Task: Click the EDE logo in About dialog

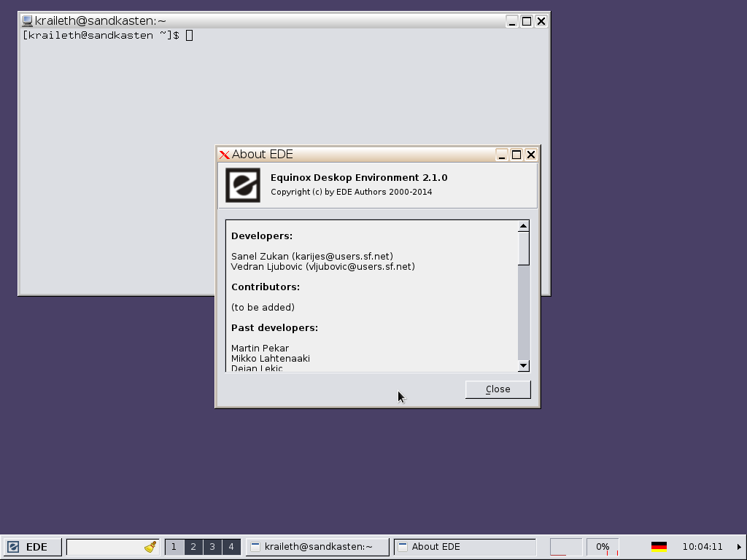Action: (x=242, y=184)
